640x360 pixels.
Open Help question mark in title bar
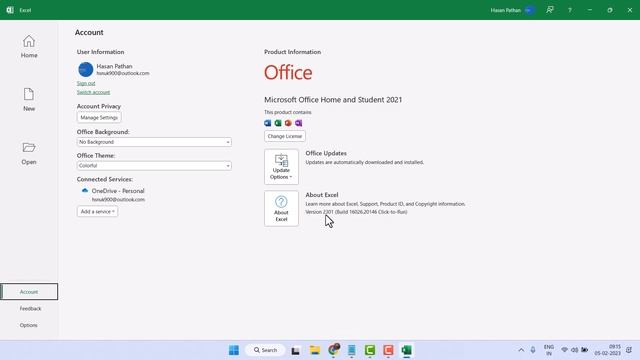tap(570, 10)
